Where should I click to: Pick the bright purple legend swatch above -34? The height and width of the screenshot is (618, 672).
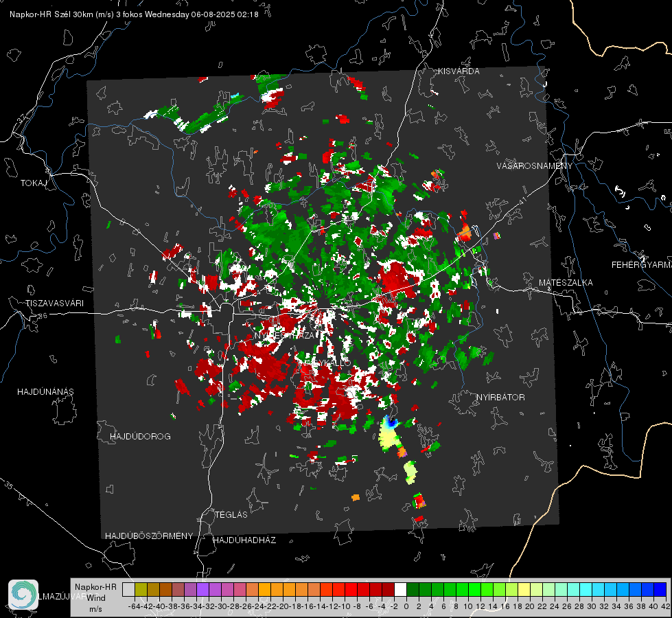202,589
